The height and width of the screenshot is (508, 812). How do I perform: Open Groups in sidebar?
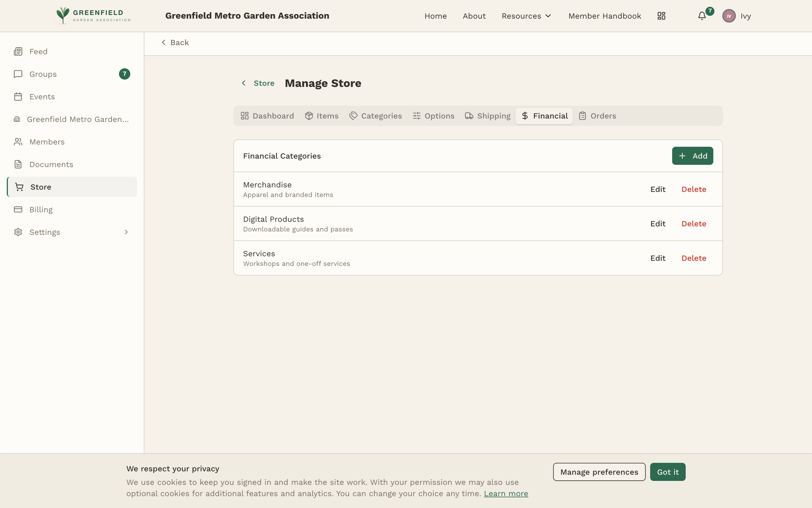[x=72, y=74]
